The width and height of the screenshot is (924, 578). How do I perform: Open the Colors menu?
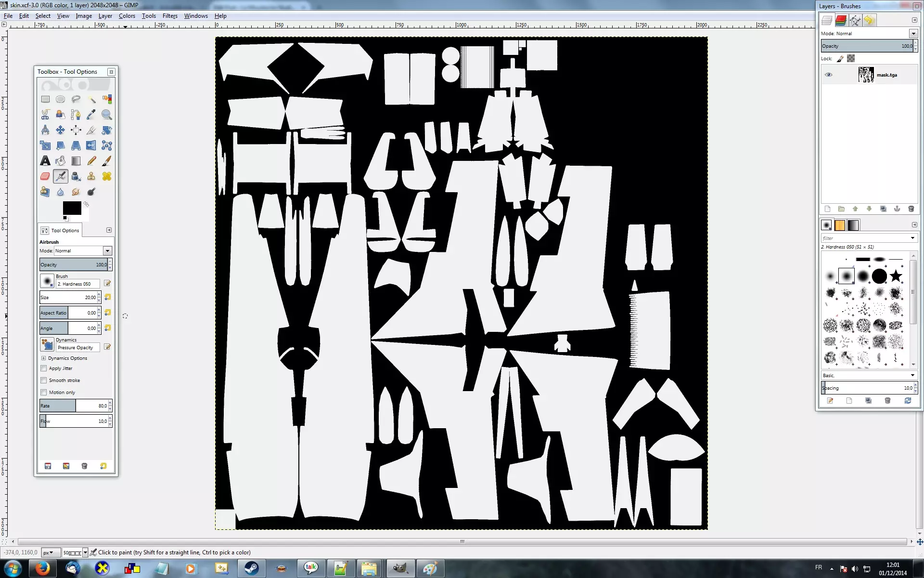coord(127,16)
